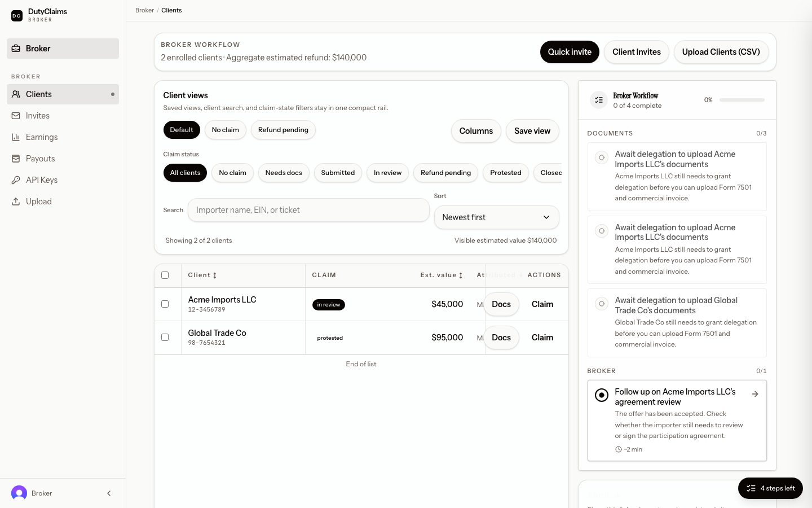Click the Save view button
Screen dimensions: 812x508
coord(532,131)
